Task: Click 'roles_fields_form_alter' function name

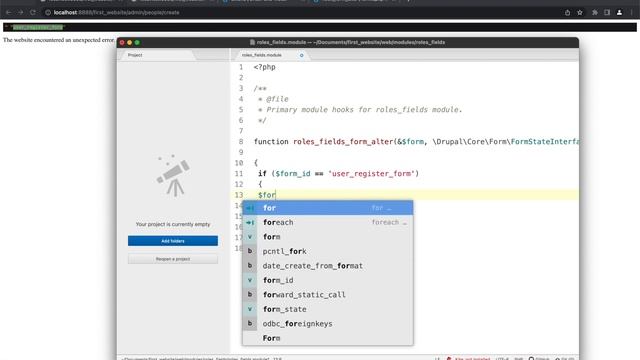Action: pyautogui.click(x=343, y=142)
